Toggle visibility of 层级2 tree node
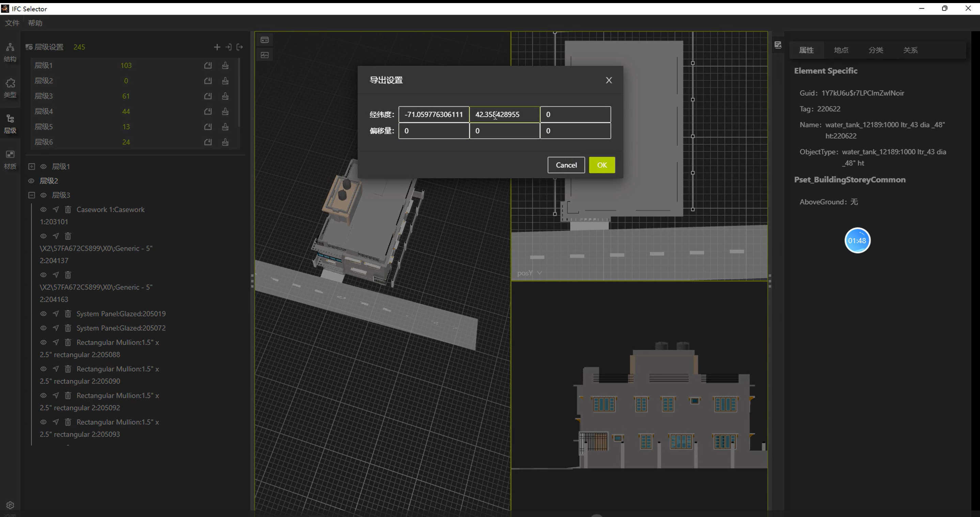980x517 pixels. [x=31, y=181]
